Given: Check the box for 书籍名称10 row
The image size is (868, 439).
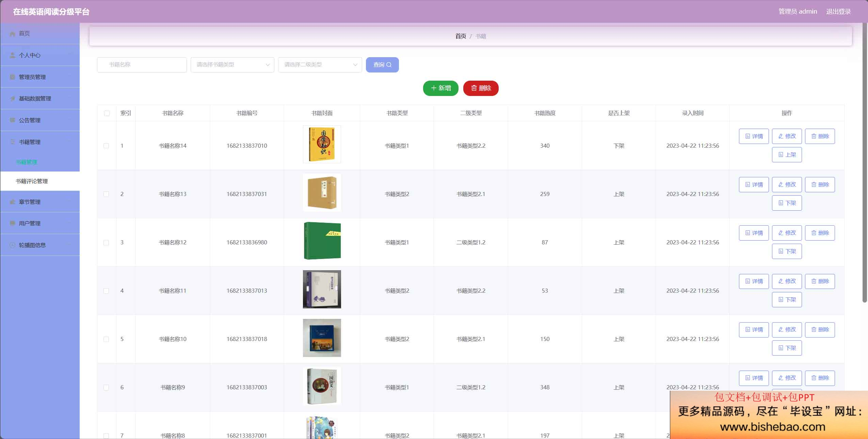Looking at the screenshot, I should (106, 339).
